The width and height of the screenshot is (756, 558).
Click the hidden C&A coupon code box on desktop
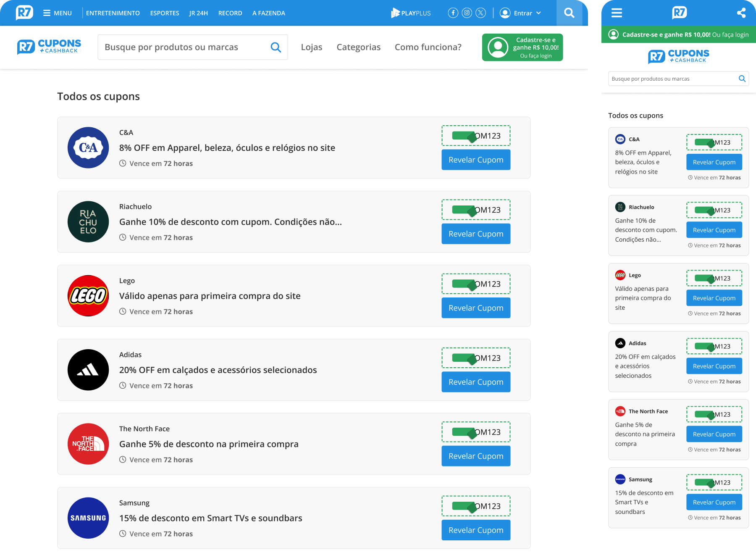(476, 136)
